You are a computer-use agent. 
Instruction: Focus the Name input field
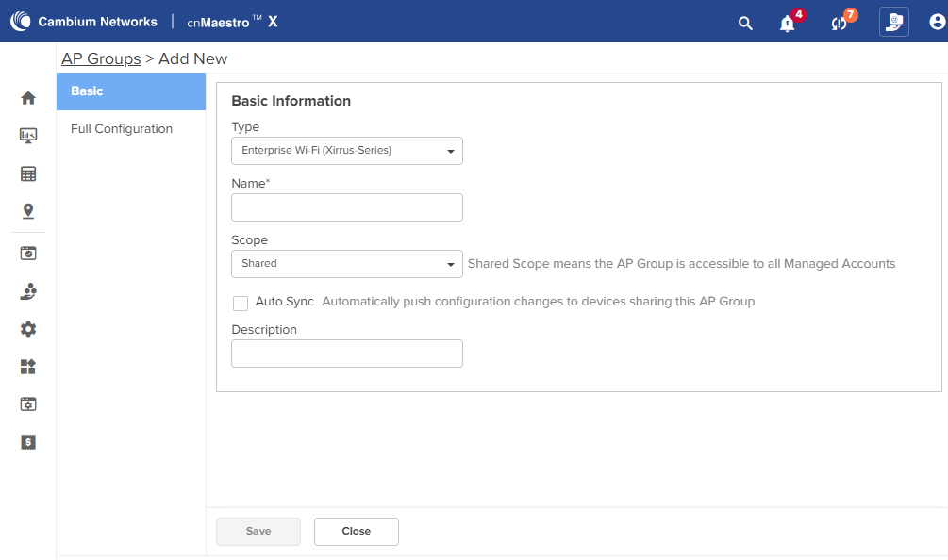[x=347, y=207]
